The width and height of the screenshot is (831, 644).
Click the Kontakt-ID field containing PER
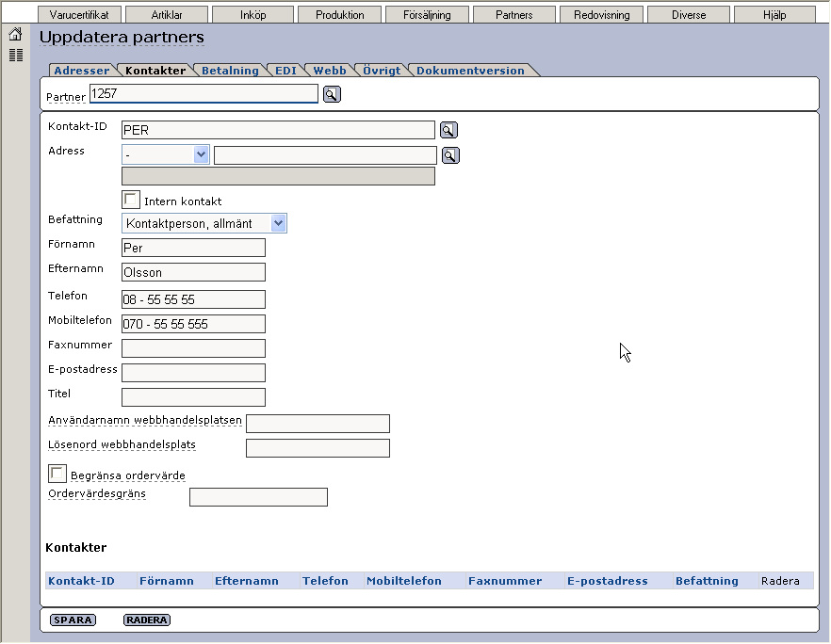coord(278,130)
